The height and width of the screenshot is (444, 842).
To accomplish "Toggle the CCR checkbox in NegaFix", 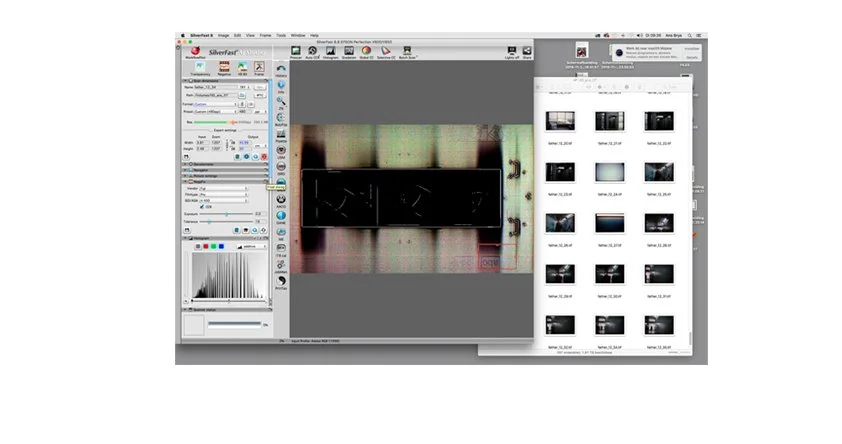I will click(x=202, y=206).
